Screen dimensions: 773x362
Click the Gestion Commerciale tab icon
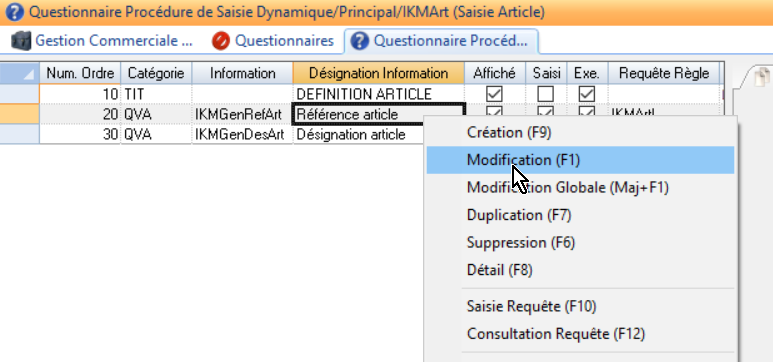coord(21,41)
